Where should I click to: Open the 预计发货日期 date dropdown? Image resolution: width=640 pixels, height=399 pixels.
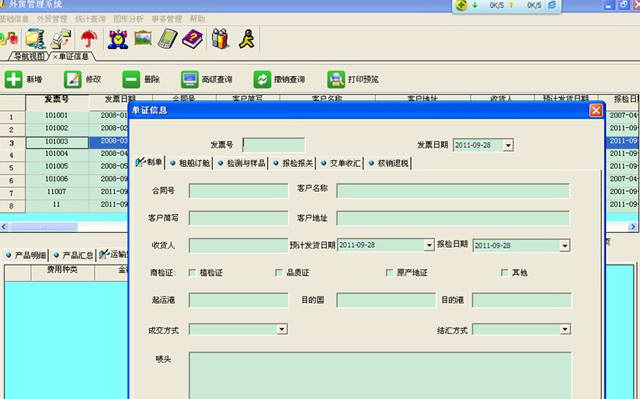[x=429, y=245]
